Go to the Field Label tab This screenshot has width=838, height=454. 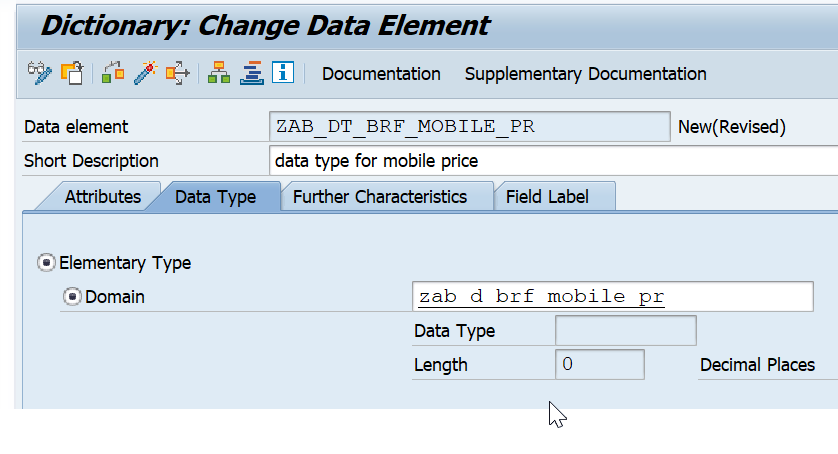548,197
